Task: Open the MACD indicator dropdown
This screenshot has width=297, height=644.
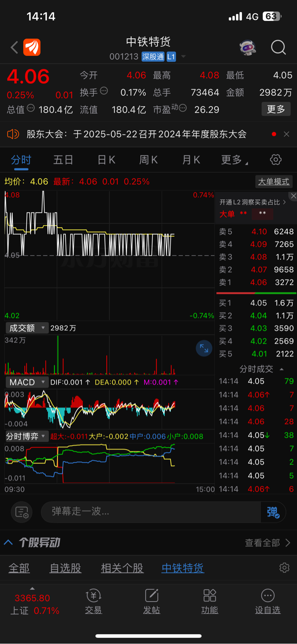Action: coord(27,382)
